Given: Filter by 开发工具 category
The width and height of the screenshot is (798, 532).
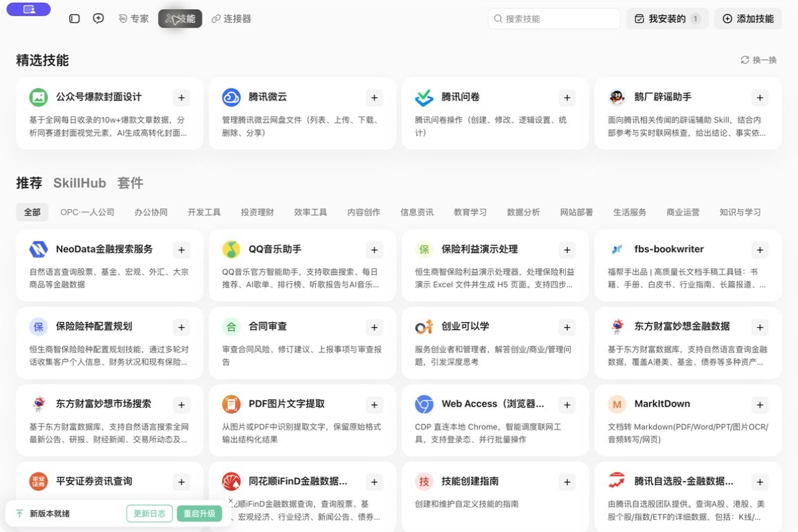Looking at the screenshot, I should [x=204, y=212].
